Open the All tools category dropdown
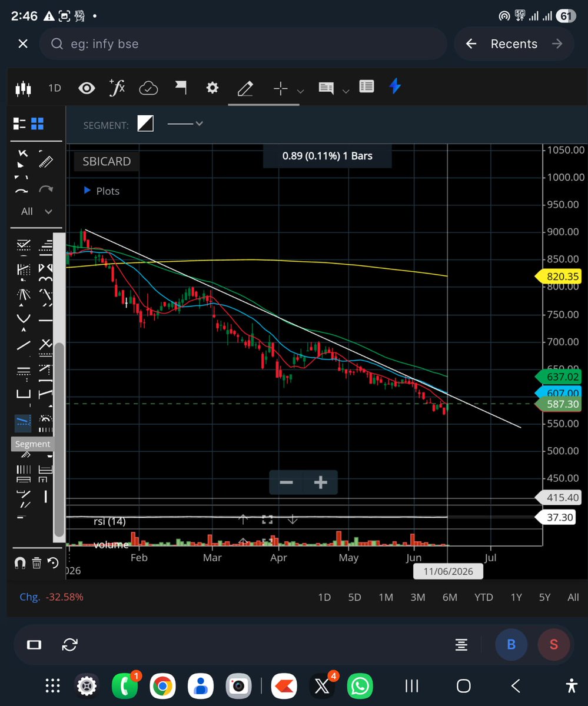Image resolution: width=588 pixels, height=706 pixels. pos(36,211)
